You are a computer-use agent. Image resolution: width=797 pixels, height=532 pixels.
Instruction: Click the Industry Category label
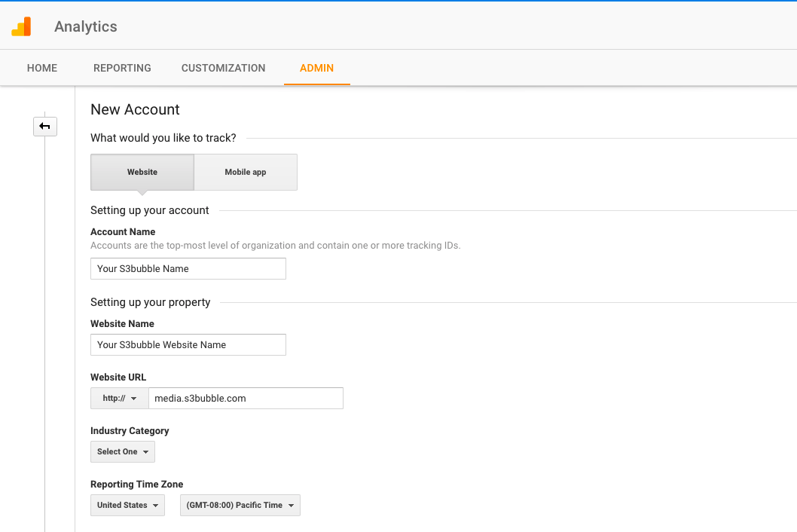[130, 431]
